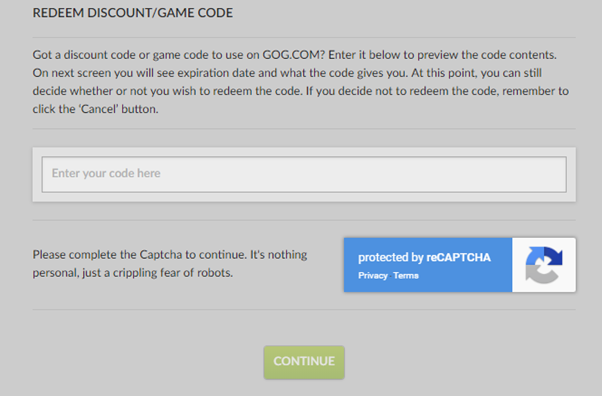Click the 'On next screen you will see' line
Viewport: 602px width, 396px height.
(287, 73)
